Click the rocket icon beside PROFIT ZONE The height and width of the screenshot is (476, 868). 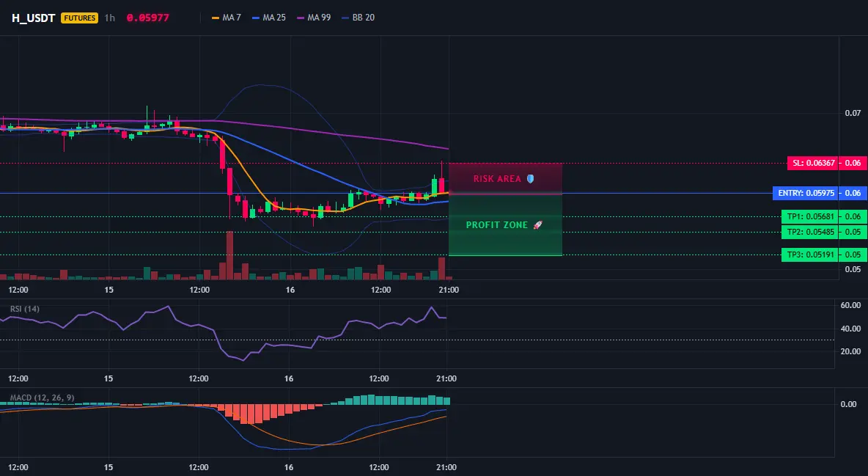coord(537,225)
